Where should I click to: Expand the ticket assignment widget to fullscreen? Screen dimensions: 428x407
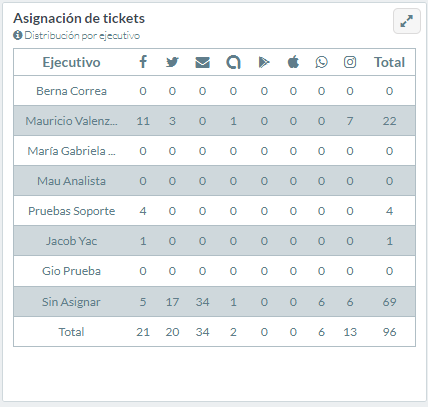click(407, 21)
